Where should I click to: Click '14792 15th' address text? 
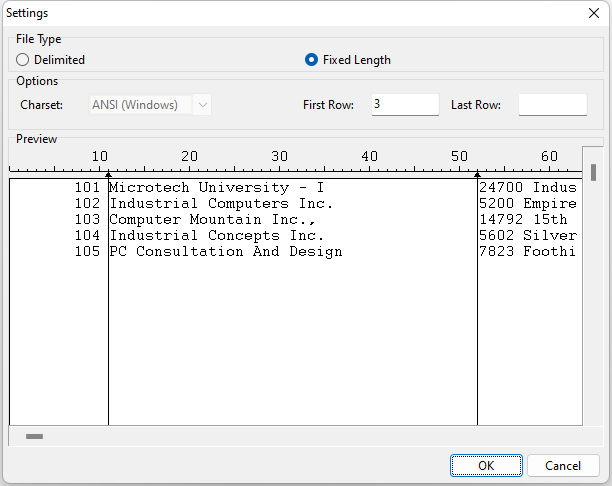[523, 219]
